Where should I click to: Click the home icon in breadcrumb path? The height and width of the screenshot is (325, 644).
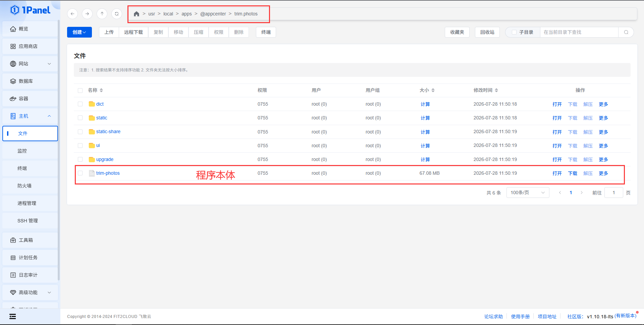click(x=137, y=14)
